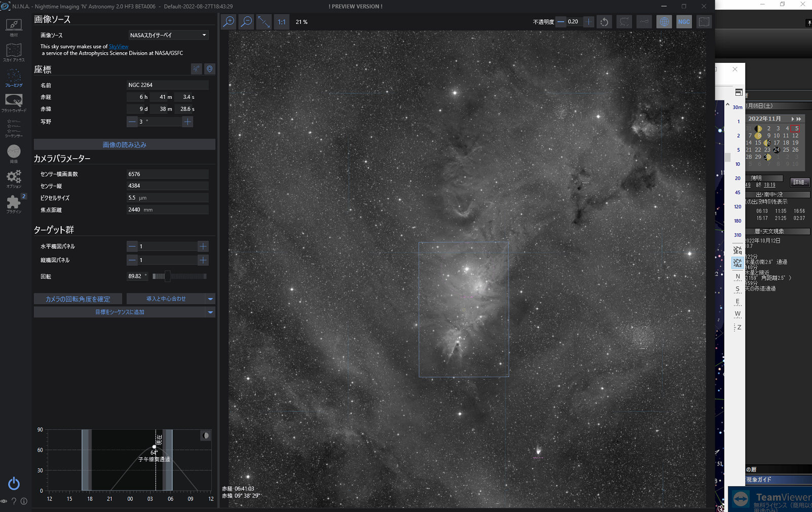Click the 名前 field containing NGC 2264
This screenshot has width=812, height=512.
click(167, 85)
